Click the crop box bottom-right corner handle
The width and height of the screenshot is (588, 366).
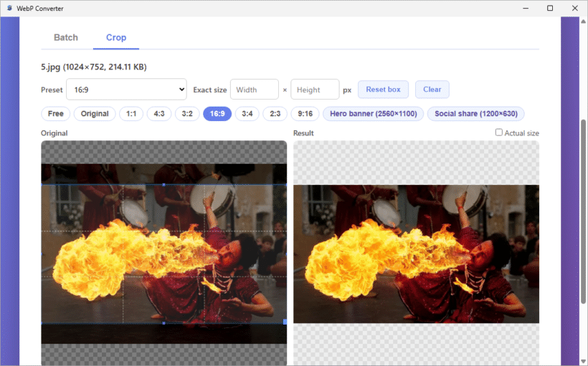[285, 322]
